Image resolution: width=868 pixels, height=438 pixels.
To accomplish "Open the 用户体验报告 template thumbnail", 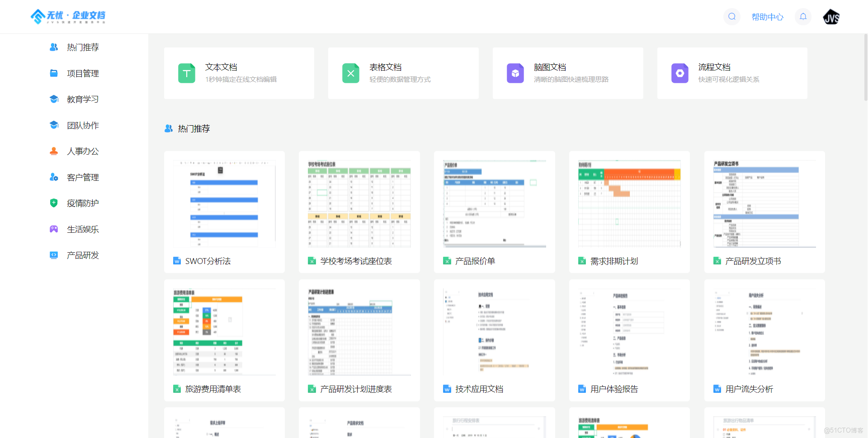I will point(629,332).
